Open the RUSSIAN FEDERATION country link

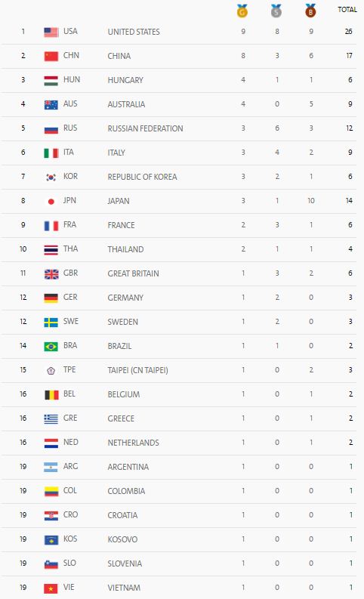pos(145,128)
